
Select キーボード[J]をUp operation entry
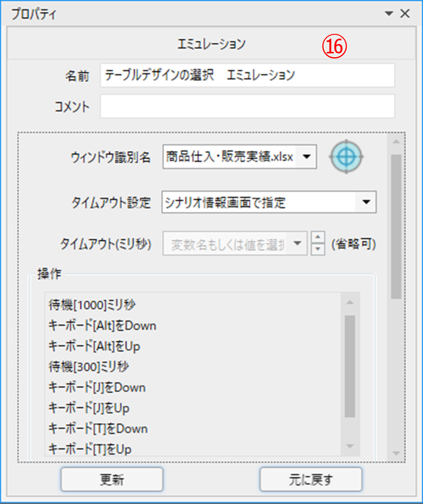click(x=89, y=408)
